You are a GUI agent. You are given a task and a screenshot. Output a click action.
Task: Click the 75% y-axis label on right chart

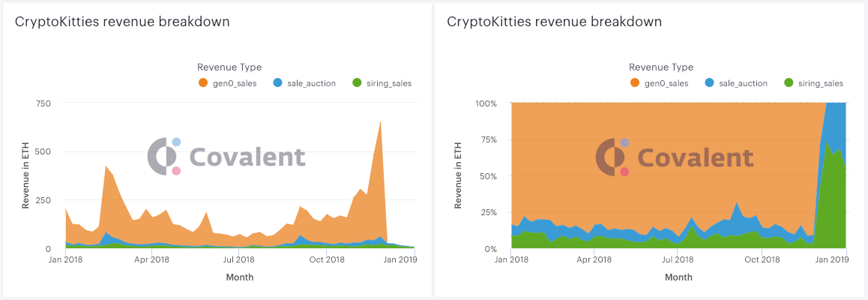[x=488, y=140]
